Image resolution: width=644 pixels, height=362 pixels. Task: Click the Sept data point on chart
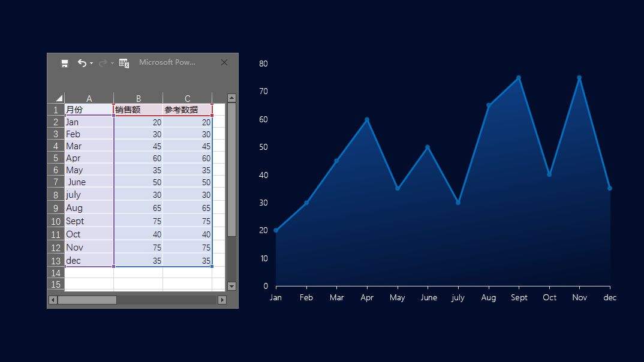519,77
